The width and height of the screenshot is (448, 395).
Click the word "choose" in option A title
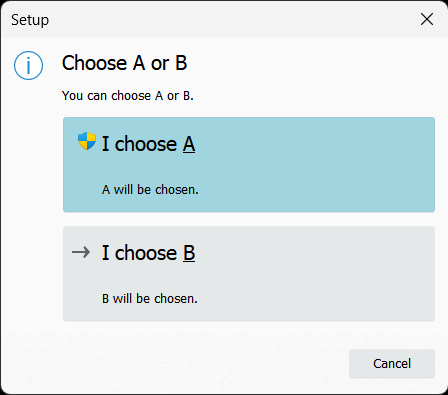point(146,144)
